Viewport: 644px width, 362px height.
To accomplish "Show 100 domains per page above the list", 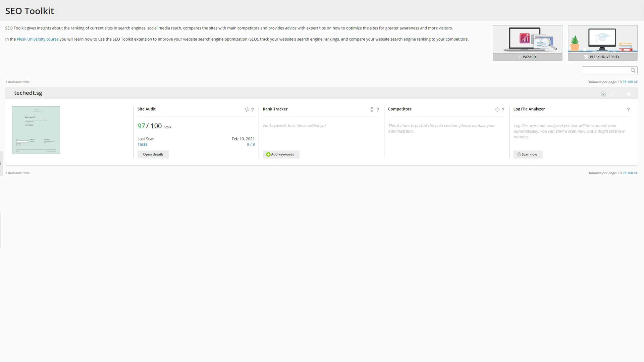I will click(630, 82).
